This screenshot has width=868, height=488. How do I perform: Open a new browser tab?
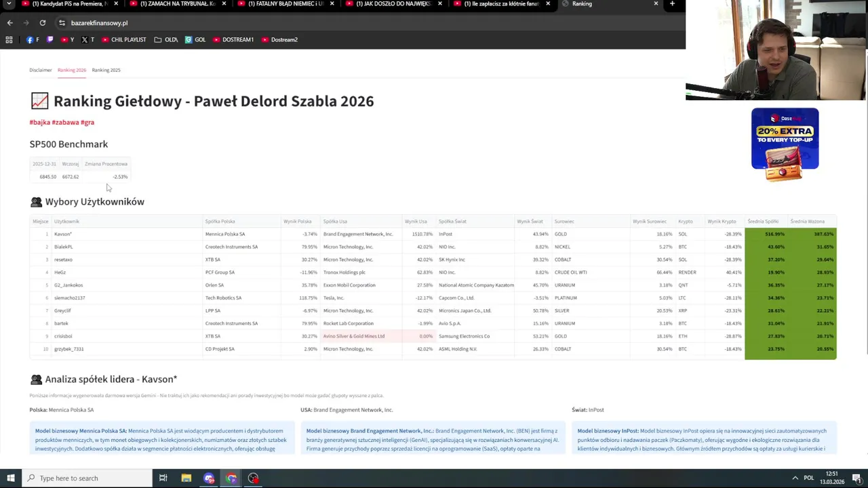[672, 3]
